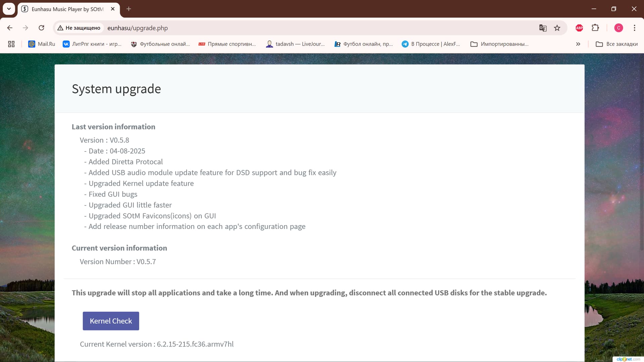Click the 'Added Diretta Protocal' line

[123, 162]
